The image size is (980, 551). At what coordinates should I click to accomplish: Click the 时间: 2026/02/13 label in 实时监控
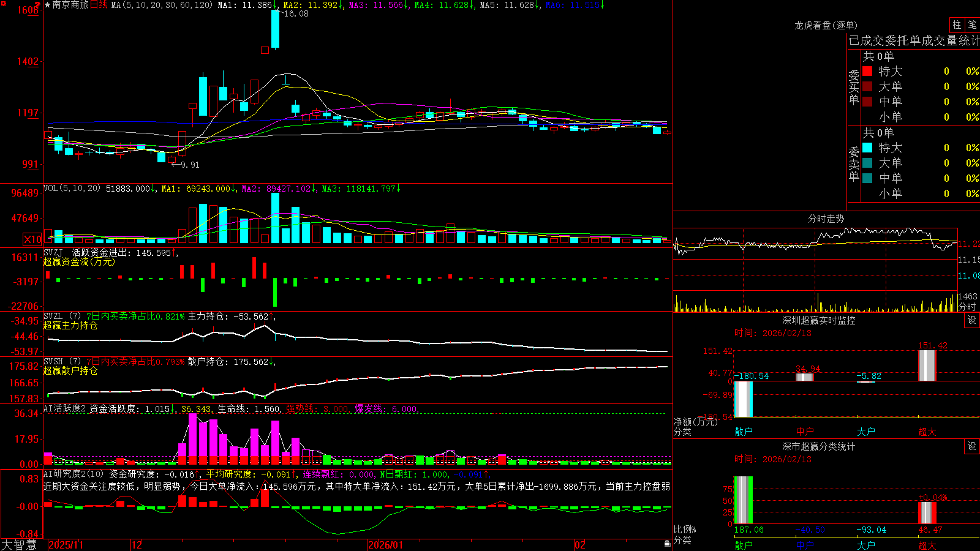click(773, 333)
